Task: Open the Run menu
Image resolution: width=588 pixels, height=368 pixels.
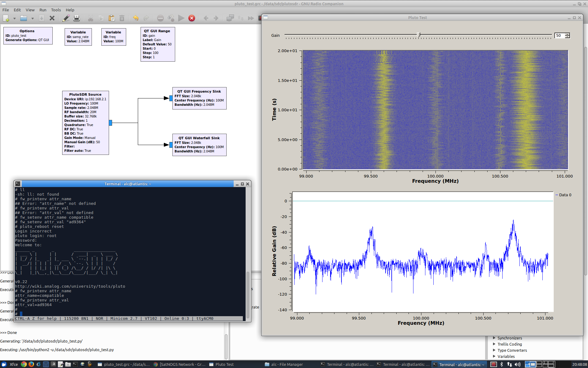Action: [x=43, y=10]
